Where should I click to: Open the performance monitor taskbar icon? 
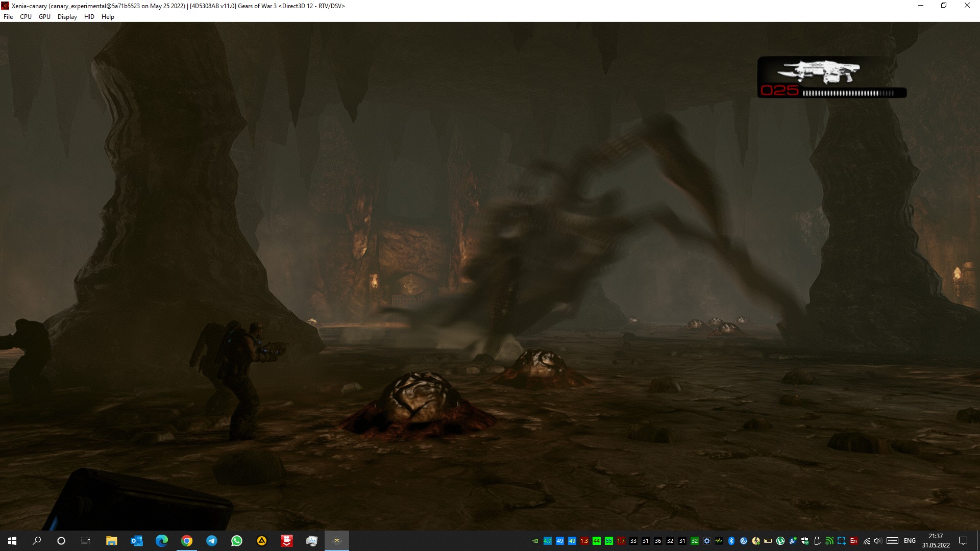pyautogui.click(x=311, y=541)
